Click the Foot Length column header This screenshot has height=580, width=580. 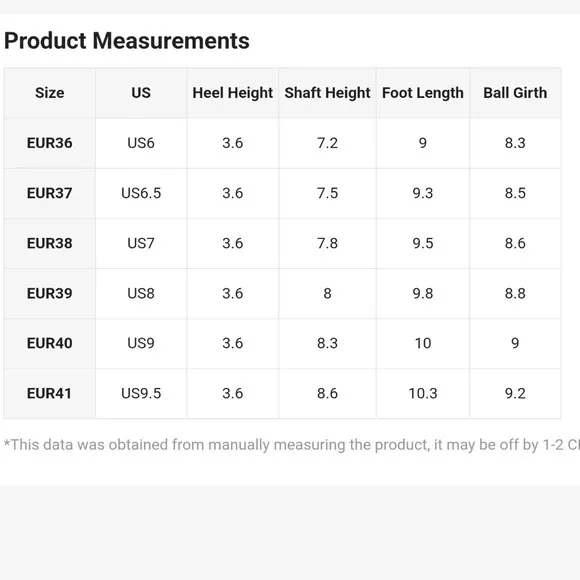pyautogui.click(x=423, y=93)
